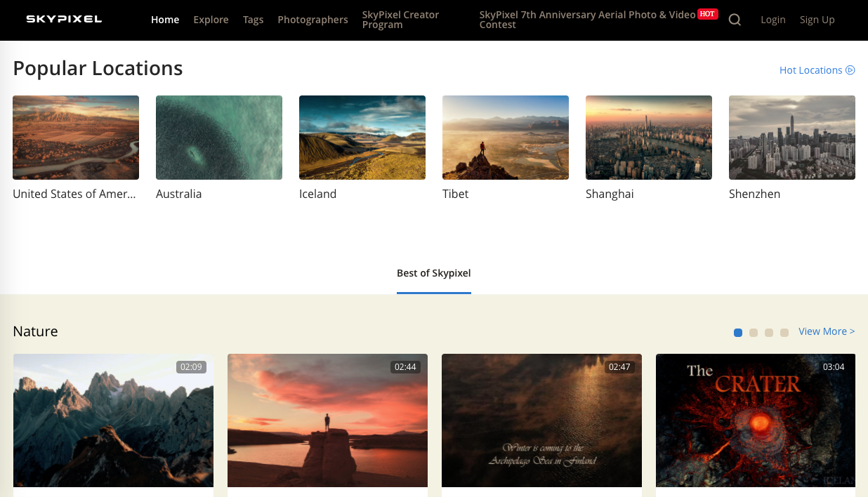The height and width of the screenshot is (497, 868).
Task: Open the Iceland location thumbnail
Action: 362,138
